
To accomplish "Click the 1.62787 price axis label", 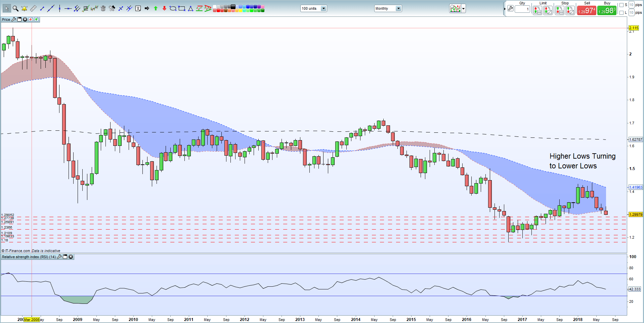I will (x=636, y=139).
